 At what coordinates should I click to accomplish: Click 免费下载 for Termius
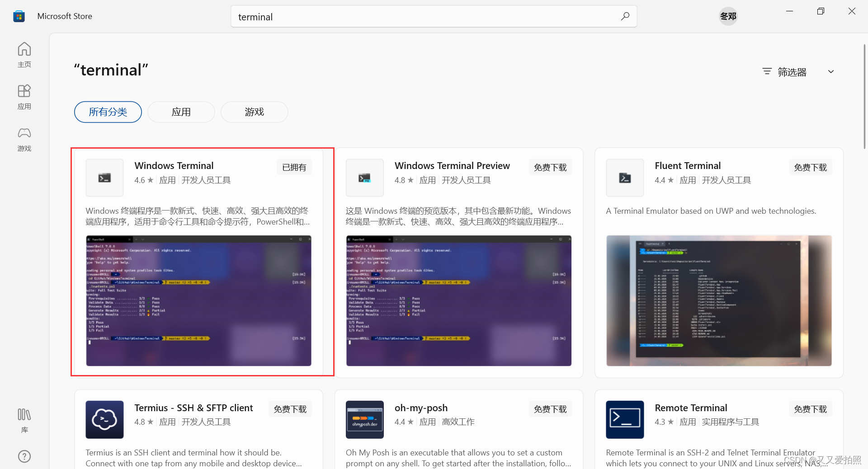point(290,409)
